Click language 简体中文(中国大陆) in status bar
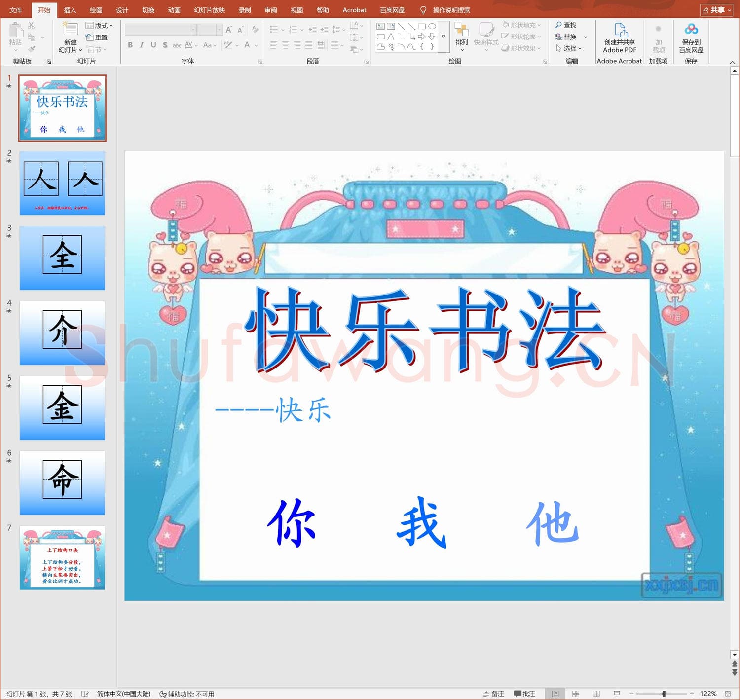 124,694
